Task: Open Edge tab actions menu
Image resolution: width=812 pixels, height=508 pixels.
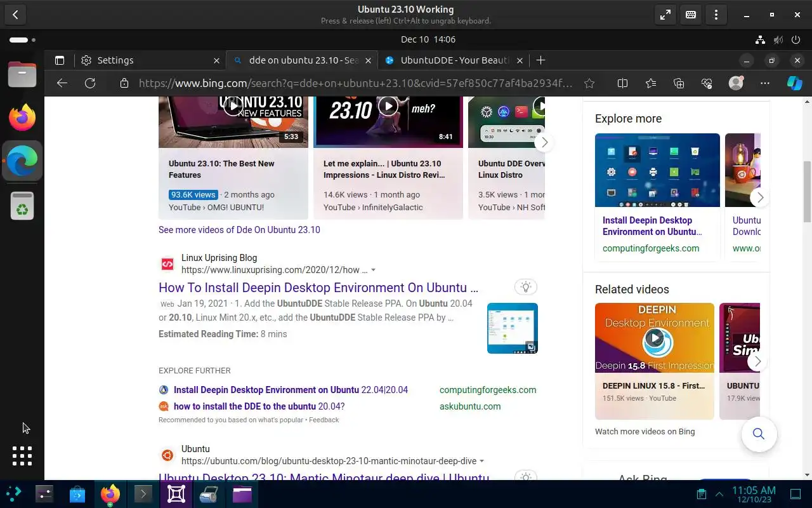Action: pos(60,60)
